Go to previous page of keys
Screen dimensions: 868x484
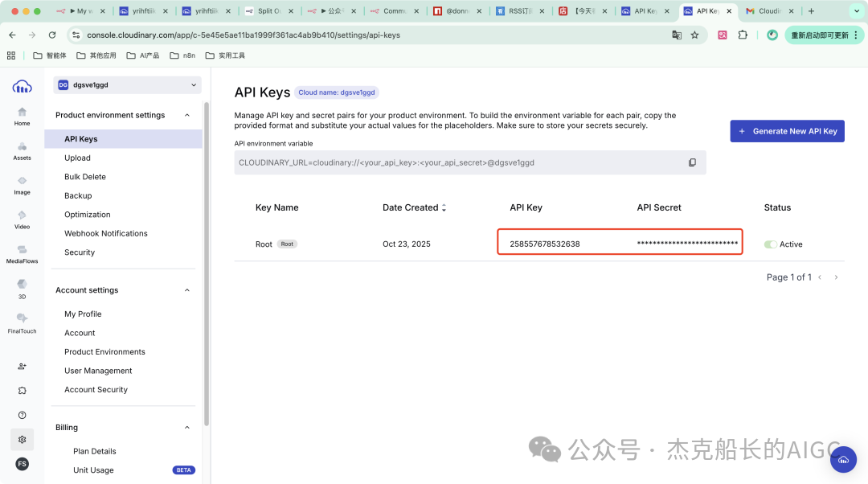coord(820,277)
